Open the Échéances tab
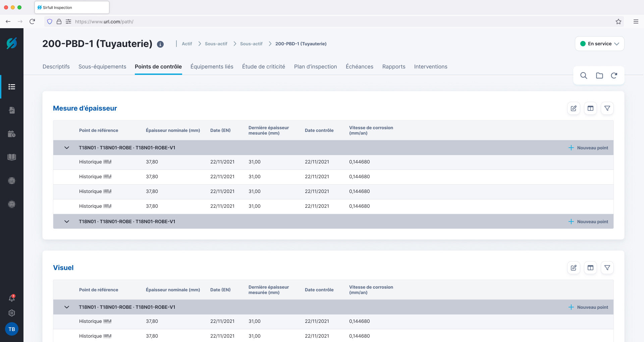This screenshot has width=644, height=342. (x=359, y=66)
